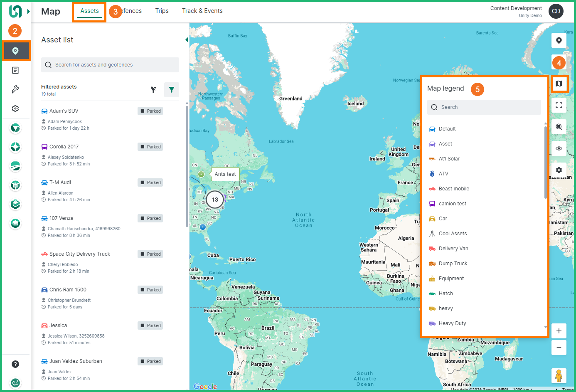Image resolution: width=576 pixels, height=392 pixels.
Task: Click the map legend button
Action: (x=559, y=84)
